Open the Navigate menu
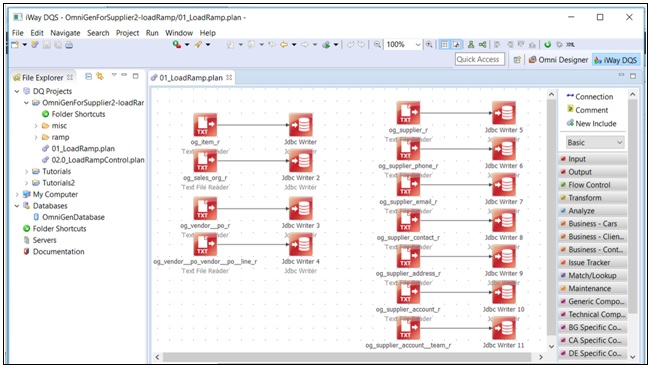Viewport: 651px width, 368px height. (65, 33)
